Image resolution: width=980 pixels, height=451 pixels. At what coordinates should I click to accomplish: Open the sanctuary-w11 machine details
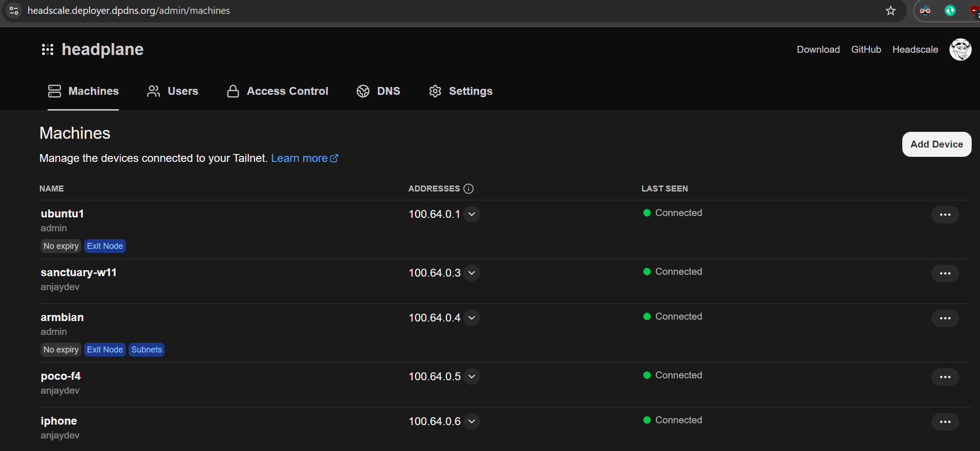click(x=79, y=272)
